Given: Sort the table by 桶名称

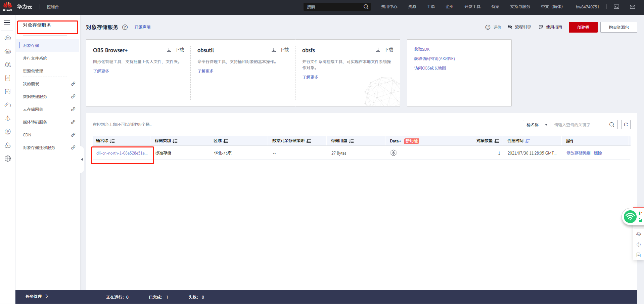Looking at the screenshot, I should tap(112, 141).
